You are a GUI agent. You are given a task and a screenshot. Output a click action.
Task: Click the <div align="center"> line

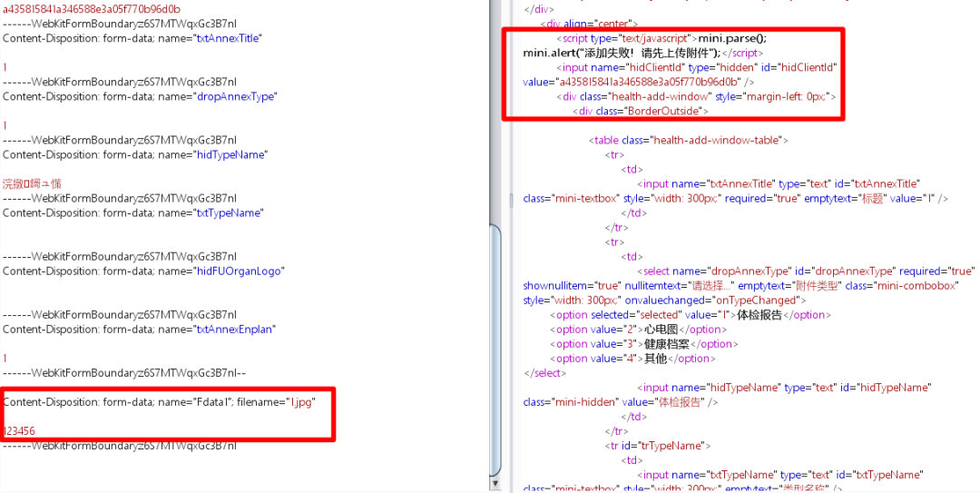(590, 24)
